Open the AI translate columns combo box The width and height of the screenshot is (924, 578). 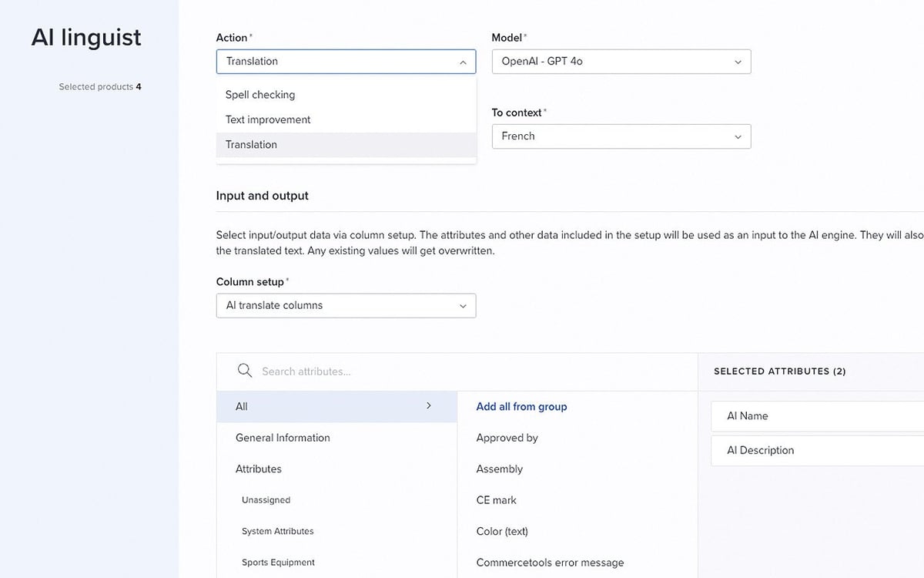[346, 305]
